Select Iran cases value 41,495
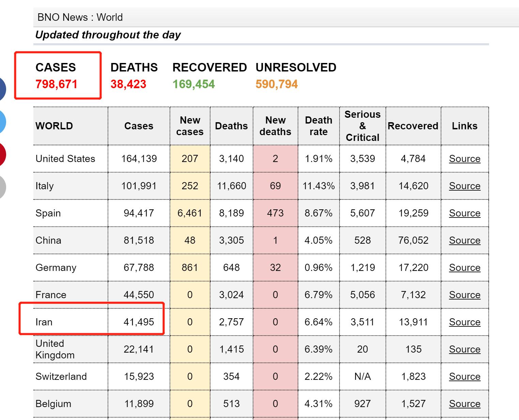Viewport: 519px width, 420px height. pyautogui.click(x=139, y=322)
